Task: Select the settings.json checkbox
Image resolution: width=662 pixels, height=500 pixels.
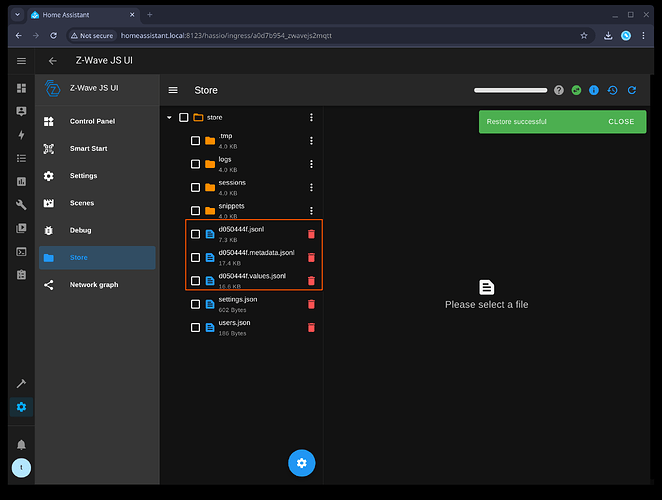Action: (x=195, y=304)
